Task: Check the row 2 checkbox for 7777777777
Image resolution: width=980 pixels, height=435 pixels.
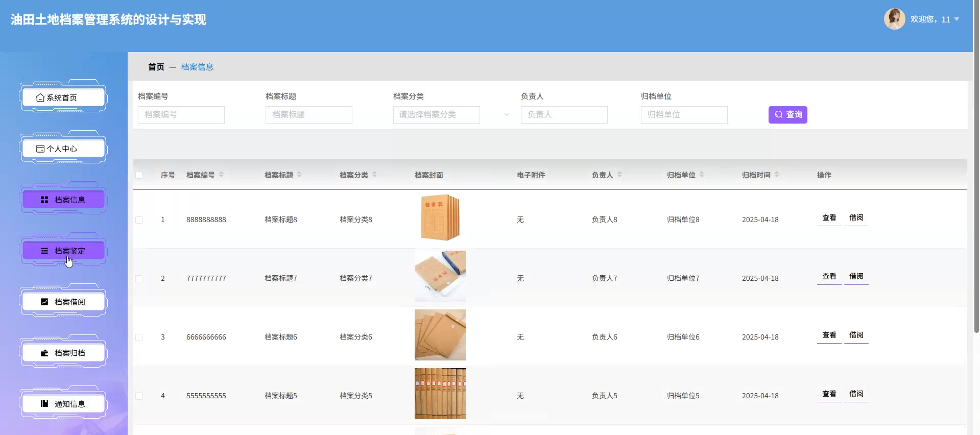Action: pos(139,279)
